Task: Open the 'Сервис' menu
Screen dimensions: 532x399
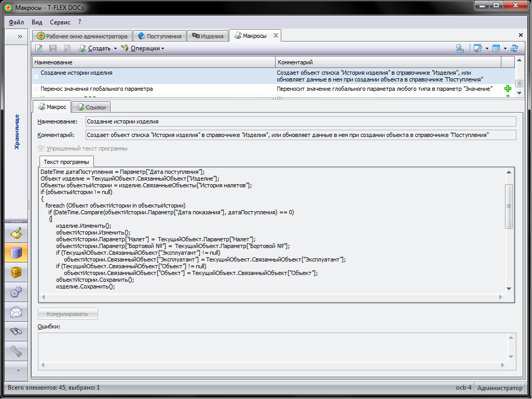Action: pyautogui.click(x=60, y=22)
